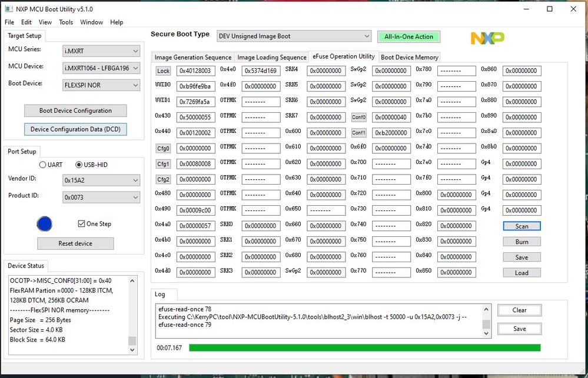
Task: Click the 0x440 field 0x00120002
Action: pos(196,133)
